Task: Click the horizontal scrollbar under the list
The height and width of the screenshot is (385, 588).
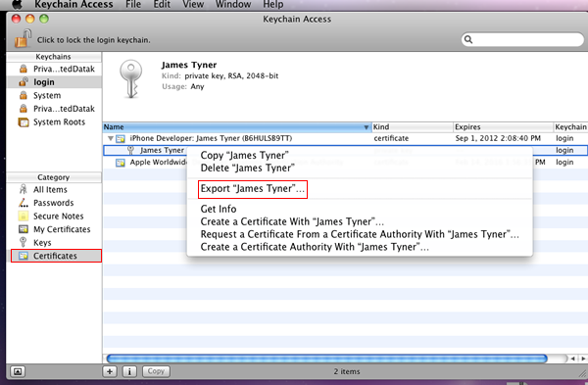Action: click(326, 359)
